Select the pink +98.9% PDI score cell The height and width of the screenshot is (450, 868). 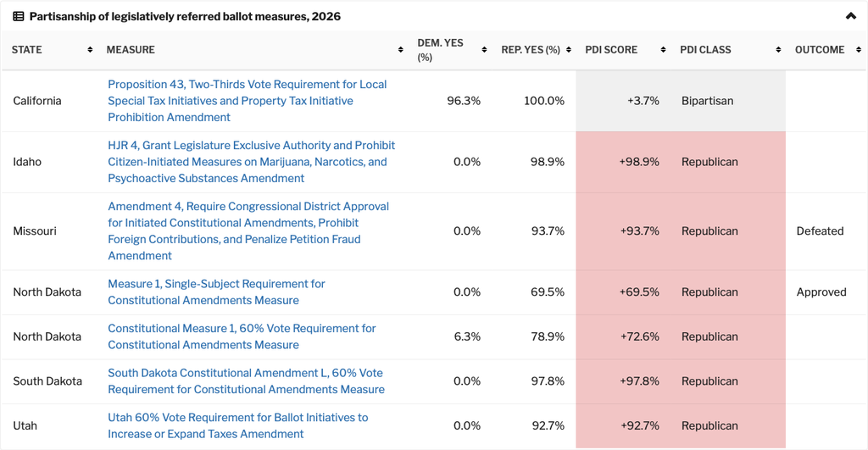(623, 162)
